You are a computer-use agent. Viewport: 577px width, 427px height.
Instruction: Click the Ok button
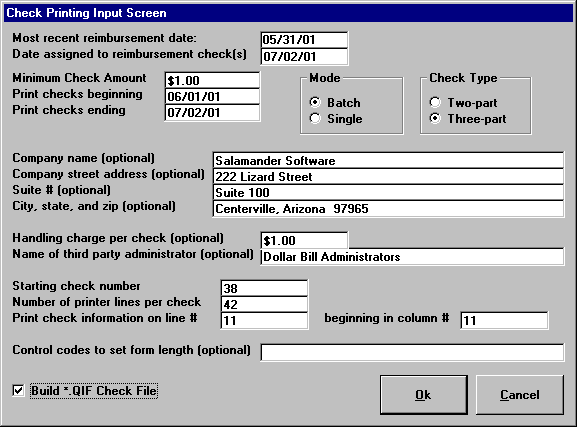424,395
